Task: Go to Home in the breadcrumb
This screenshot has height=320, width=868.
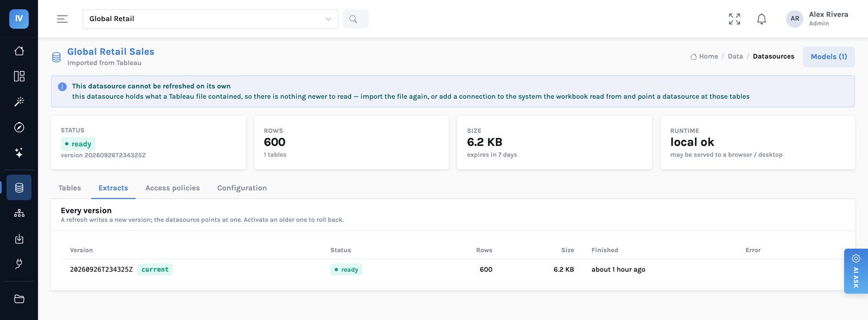Action: tap(704, 56)
